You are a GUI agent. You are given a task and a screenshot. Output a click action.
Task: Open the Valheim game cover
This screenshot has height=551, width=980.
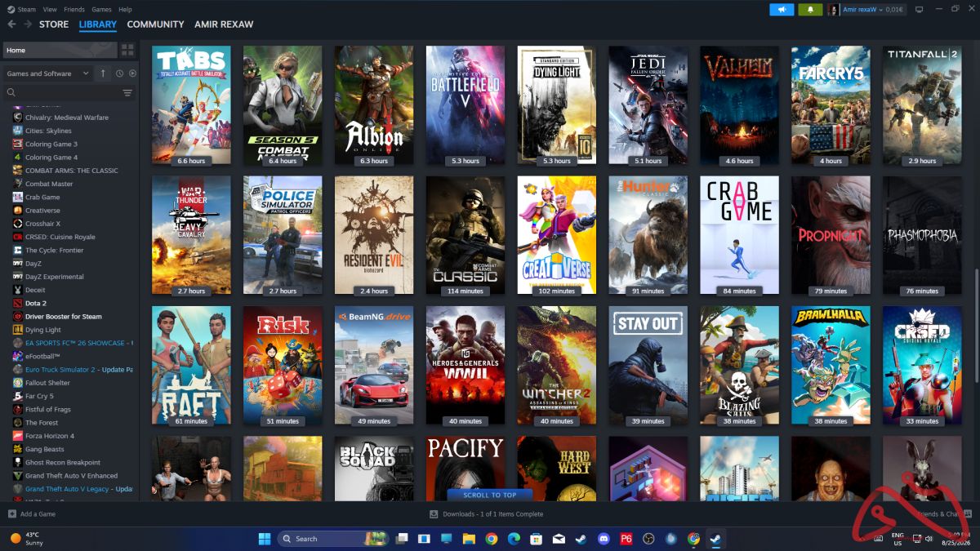(739, 104)
